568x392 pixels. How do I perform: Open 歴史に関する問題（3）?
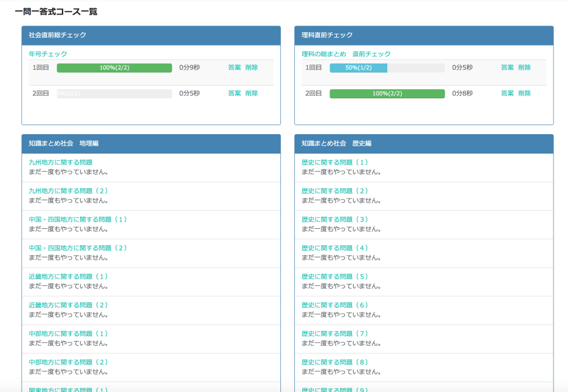pyautogui.click(x=335, y=220)
